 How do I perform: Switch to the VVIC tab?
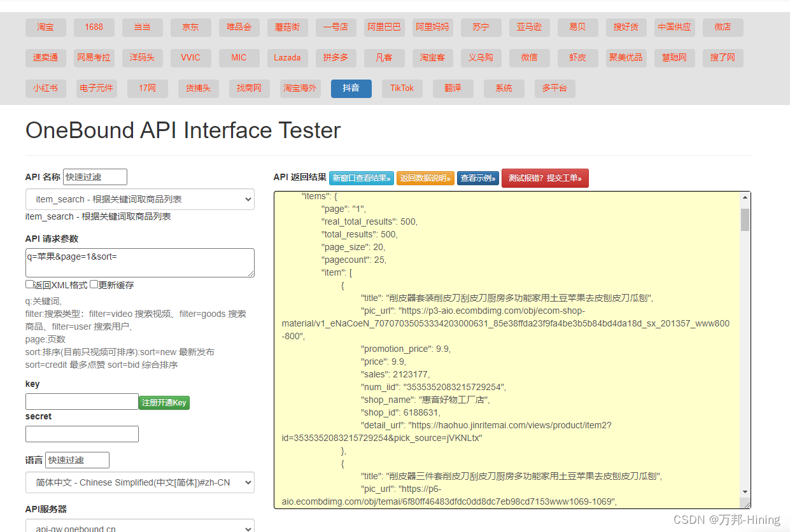pos(190,58)
